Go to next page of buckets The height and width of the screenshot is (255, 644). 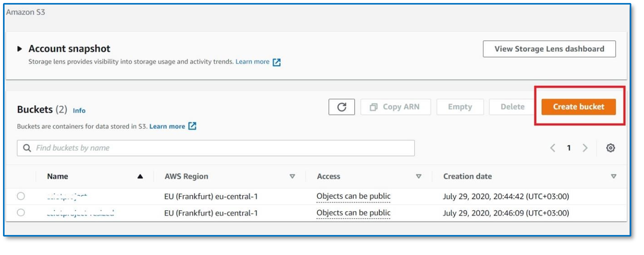[585, 148]
